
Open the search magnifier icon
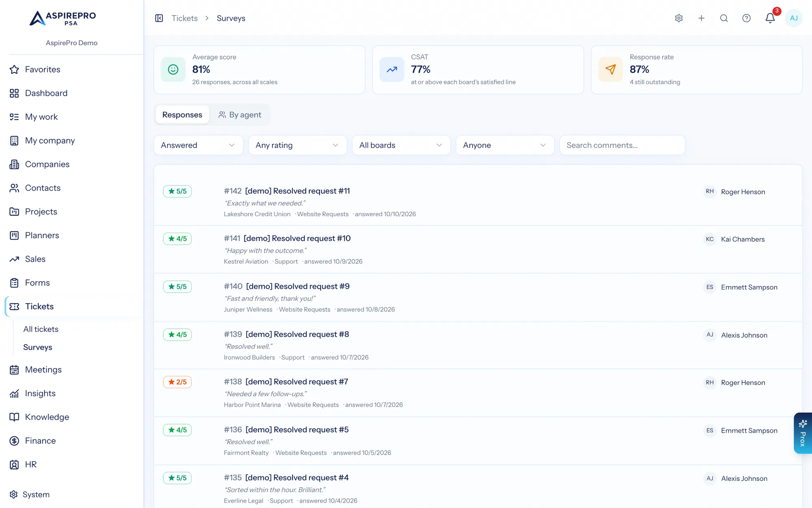(x=724, y=18)
